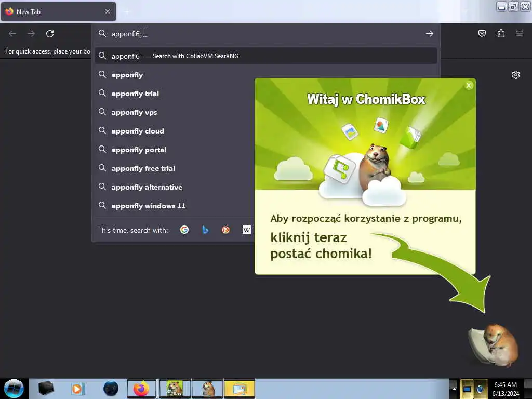Open the black box taskbar icon
Viewport: 532px width, 399px height.
[46, 389]
